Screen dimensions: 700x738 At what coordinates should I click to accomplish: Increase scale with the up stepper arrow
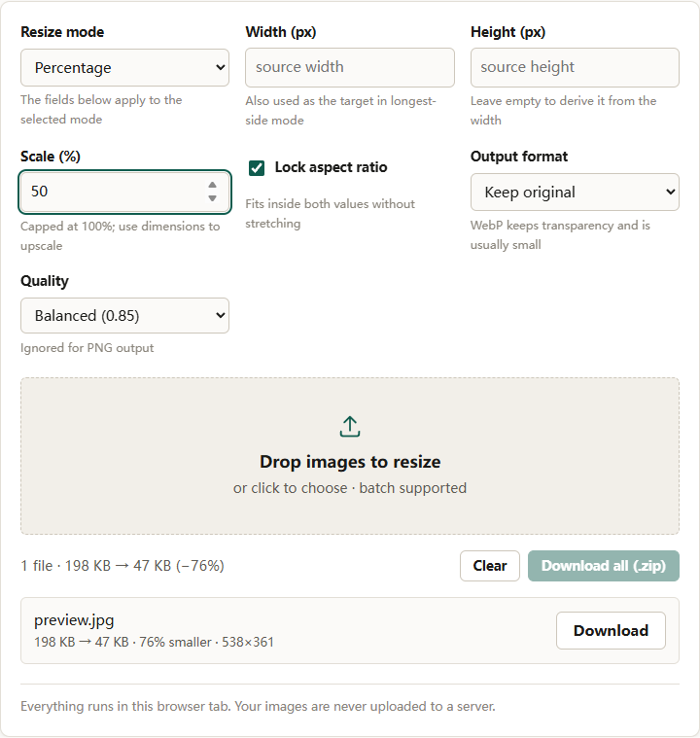(x=212, y=185)
